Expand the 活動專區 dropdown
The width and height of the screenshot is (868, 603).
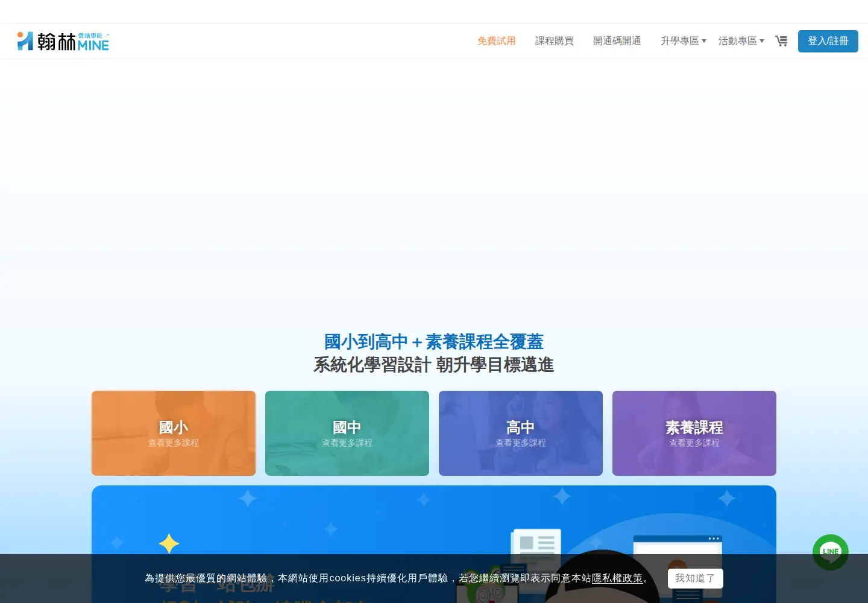click(x=741, y=41)
